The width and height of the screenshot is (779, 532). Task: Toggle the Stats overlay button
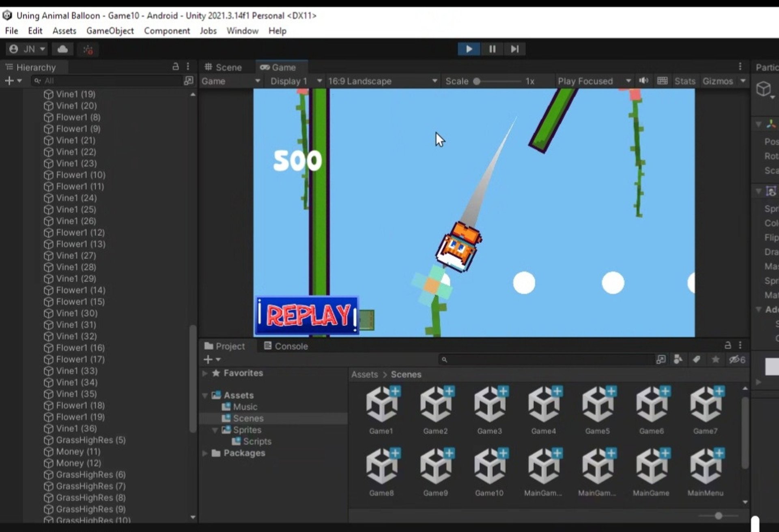tap(684, 81)
